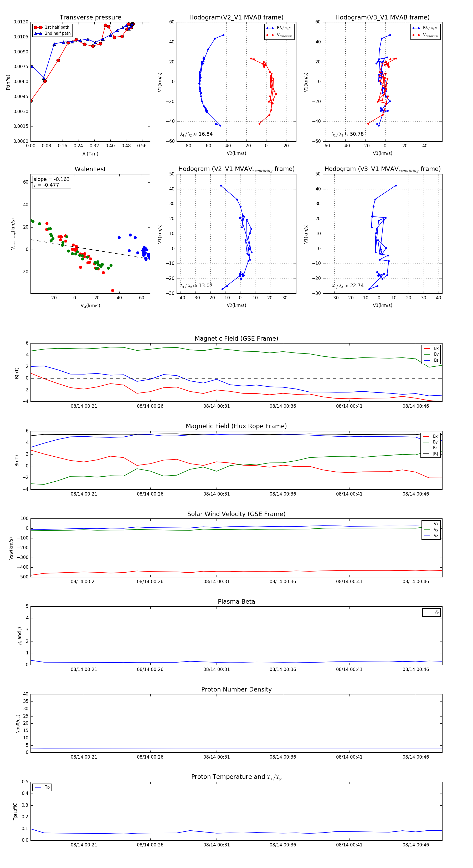473x868 pixels.
Task: Select the "Vy" legend entry
Action: pos(431,530)
